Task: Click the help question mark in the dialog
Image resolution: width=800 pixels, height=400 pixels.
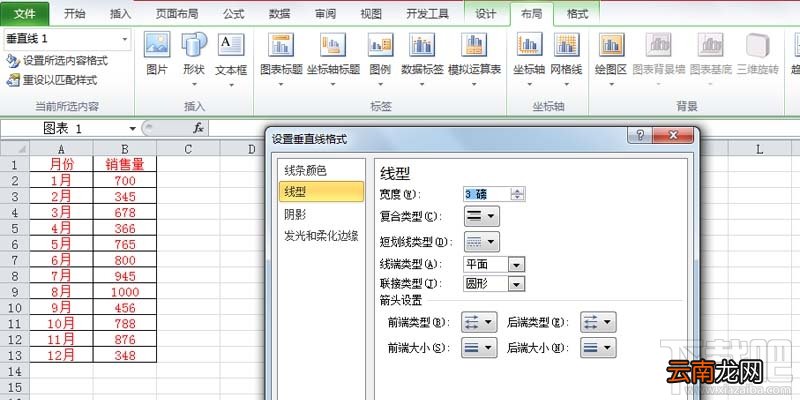Action: [x=640, y=135]
